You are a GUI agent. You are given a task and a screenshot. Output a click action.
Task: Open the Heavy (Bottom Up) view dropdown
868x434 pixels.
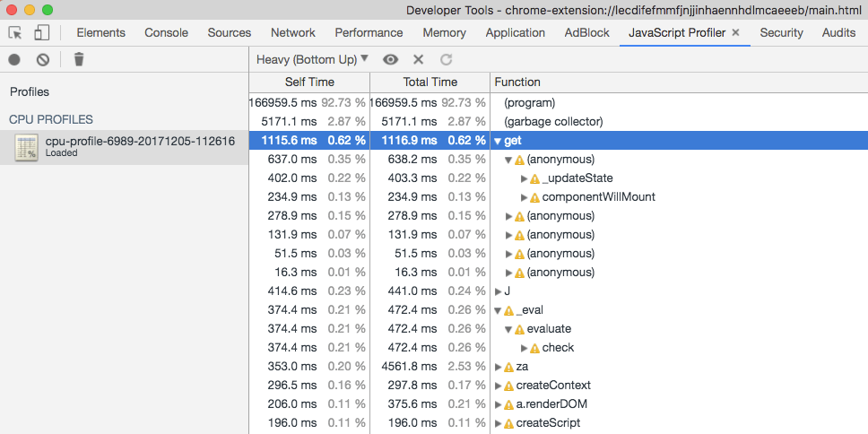[312, 59]
